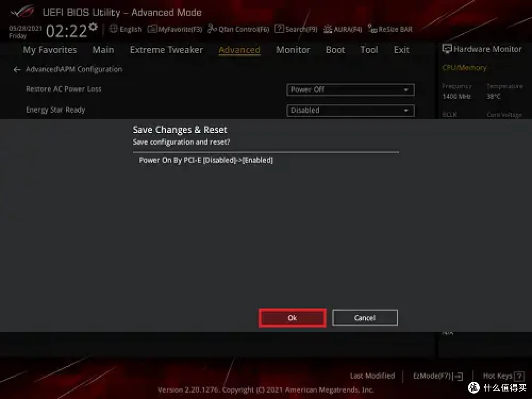This screenshot has height=399, width=532.
Task: Open AURA(F4) lighting control
Action: 343,29
